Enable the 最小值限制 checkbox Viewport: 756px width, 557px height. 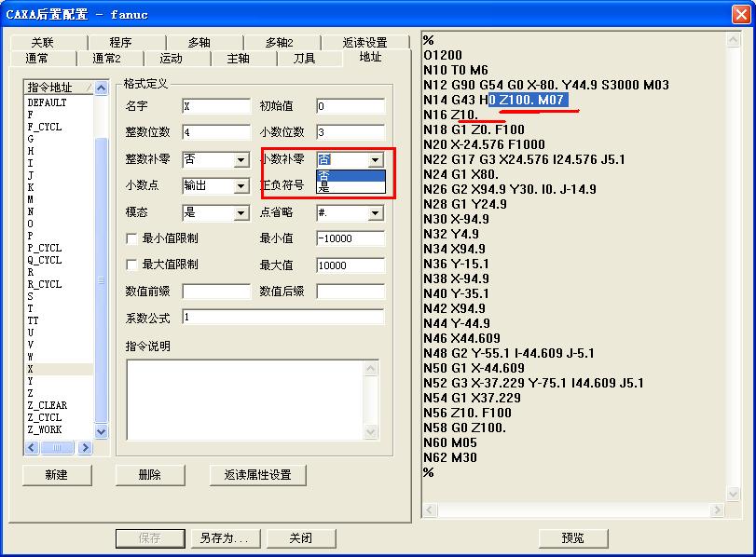(131, 238)
